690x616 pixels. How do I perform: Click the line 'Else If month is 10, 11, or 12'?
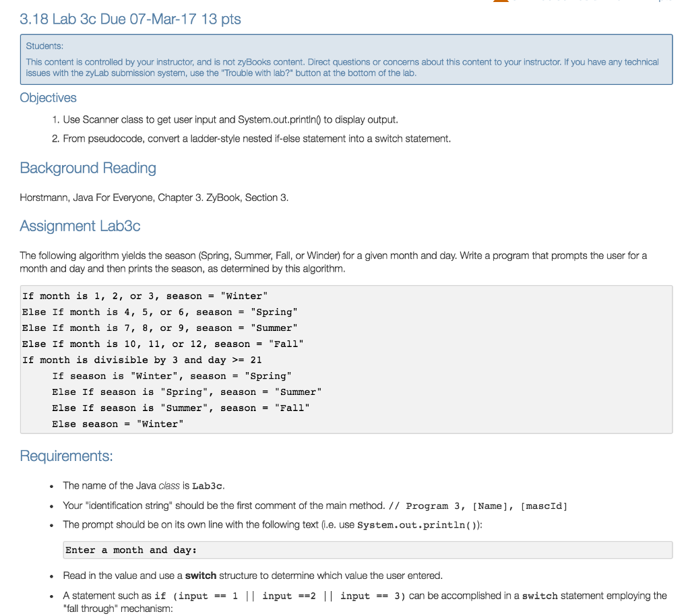[163, 344]
